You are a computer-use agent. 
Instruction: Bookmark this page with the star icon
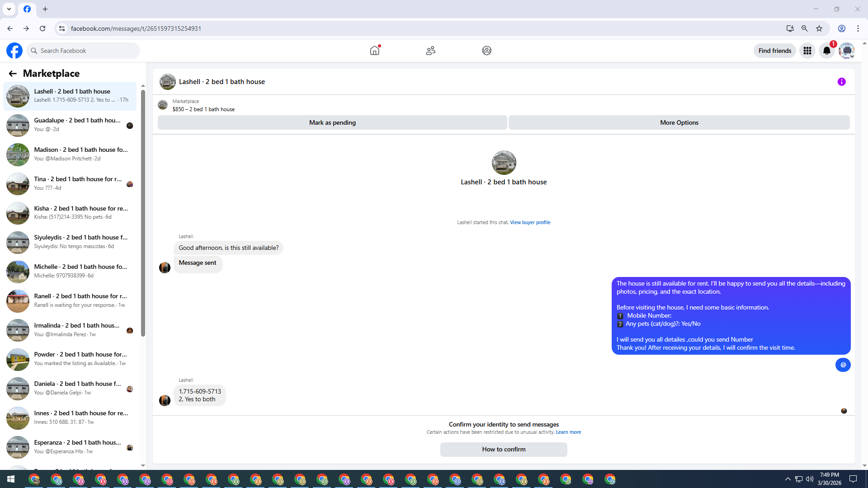819,28
